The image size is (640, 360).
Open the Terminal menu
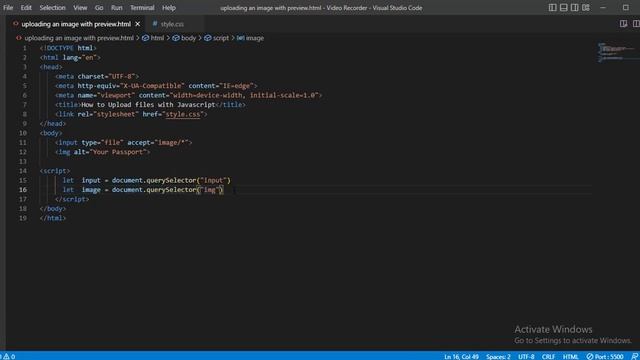142,8
